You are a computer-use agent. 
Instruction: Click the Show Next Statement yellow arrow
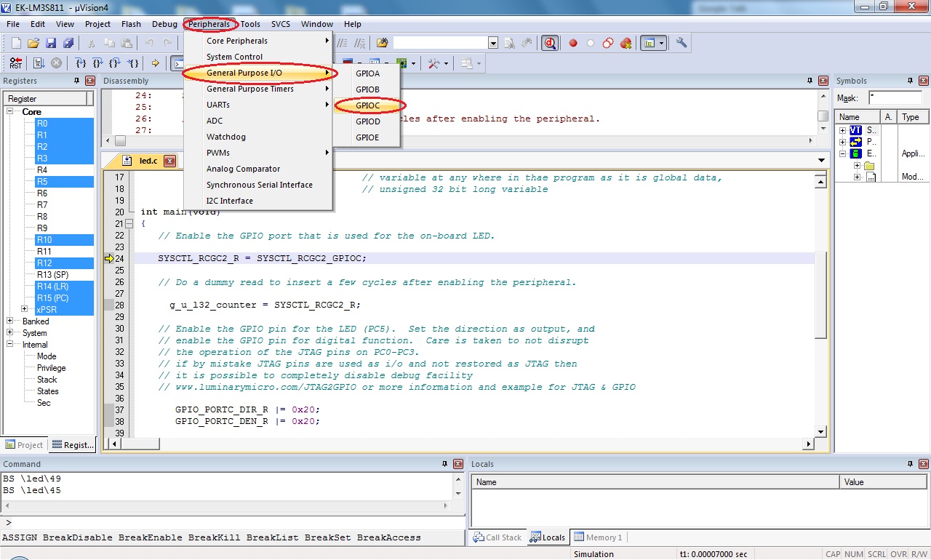click(x=155, y=63)
